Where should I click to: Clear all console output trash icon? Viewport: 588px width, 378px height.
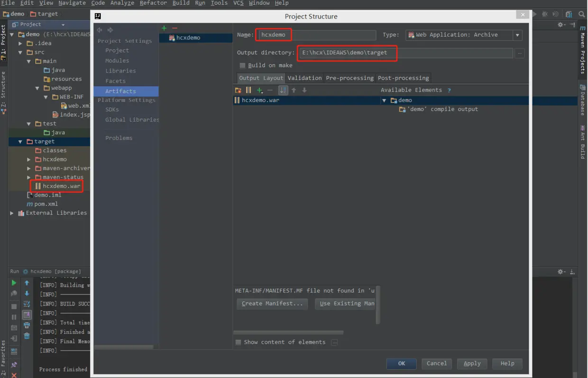click(x=27, y=336)
